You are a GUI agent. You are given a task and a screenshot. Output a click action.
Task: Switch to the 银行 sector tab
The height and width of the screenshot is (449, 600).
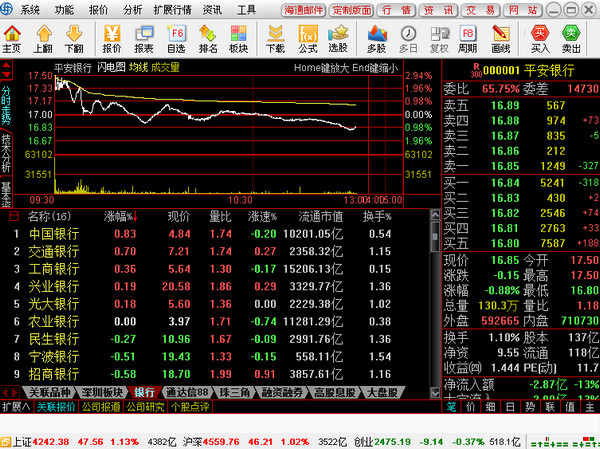[x=144, y=393]
